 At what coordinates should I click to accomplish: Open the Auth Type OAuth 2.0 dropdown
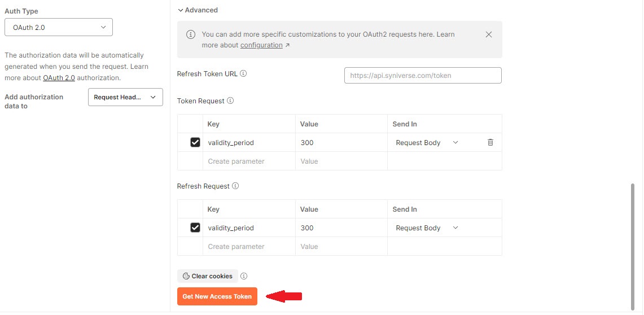(59, 27)
